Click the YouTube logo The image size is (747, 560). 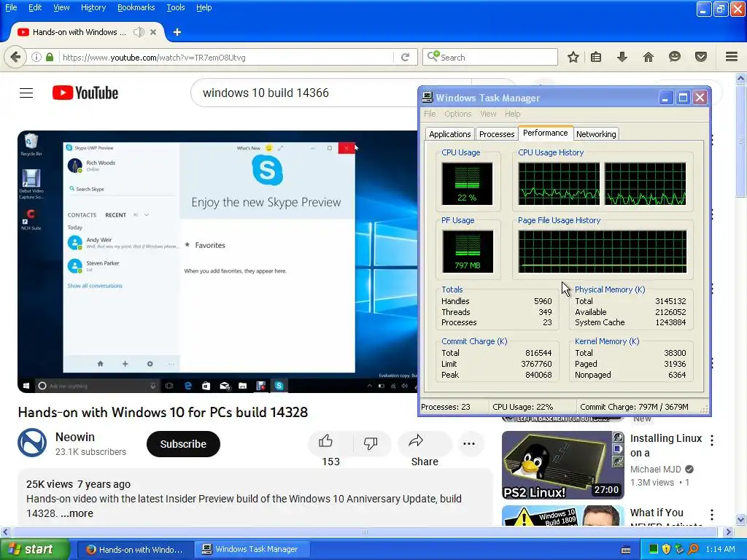[x=85, y=93]
